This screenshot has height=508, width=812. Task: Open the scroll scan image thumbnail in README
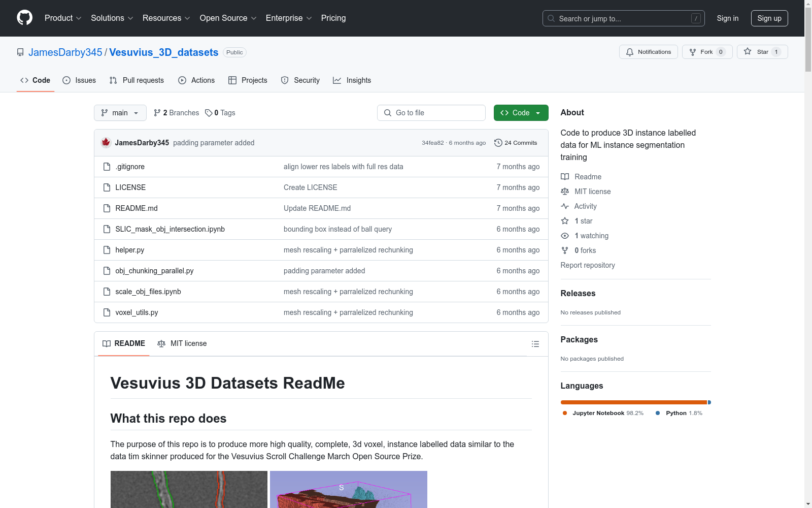pyautogui.click(x=189, y=489)
